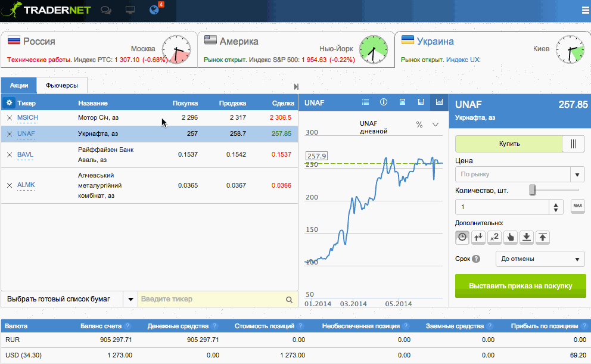This screenshot has height=364, width=591.
Task: Click the New York clock
Action: click(x=373, y=49)
